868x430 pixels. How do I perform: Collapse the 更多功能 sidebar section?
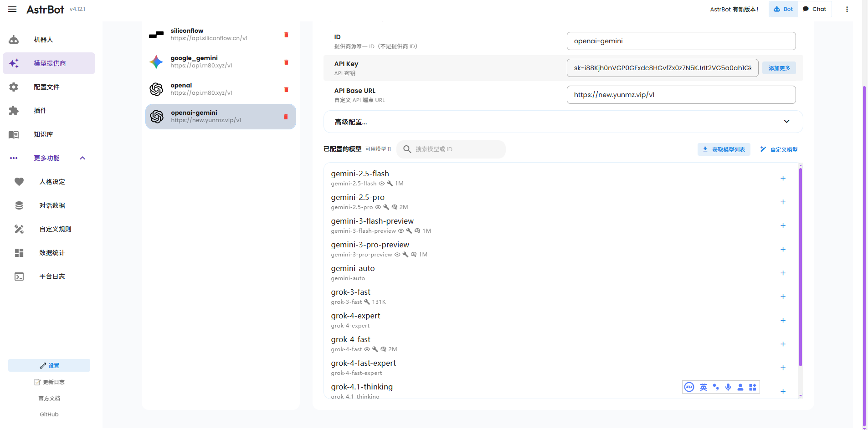[x=82, y=158]
